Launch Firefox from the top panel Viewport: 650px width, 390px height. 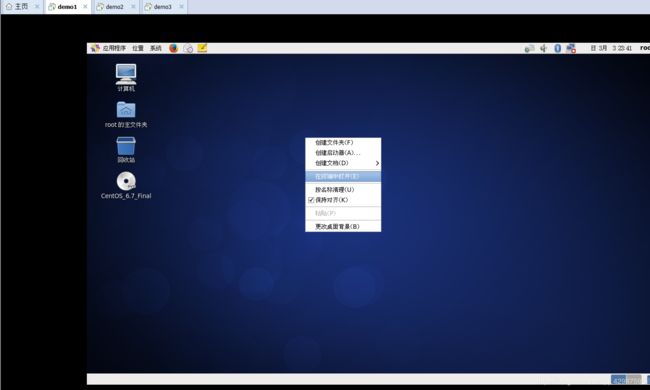point(173,48)
